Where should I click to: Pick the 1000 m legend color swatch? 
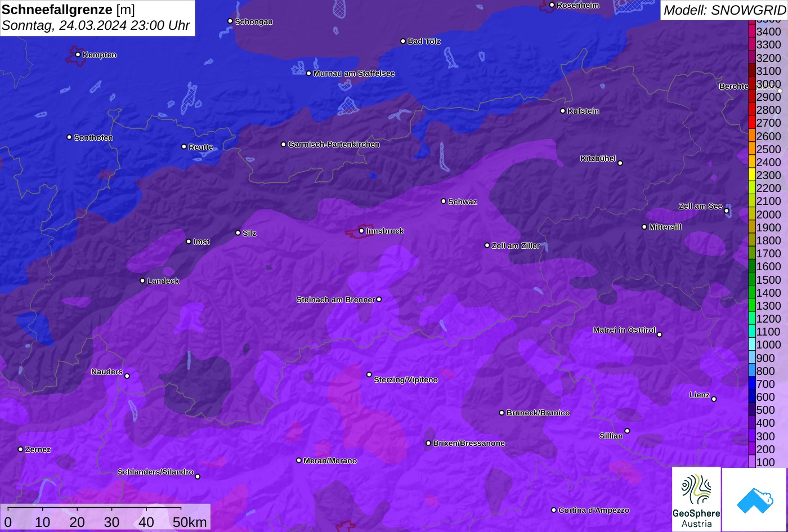pyautogui.click(x=752, y=345)
